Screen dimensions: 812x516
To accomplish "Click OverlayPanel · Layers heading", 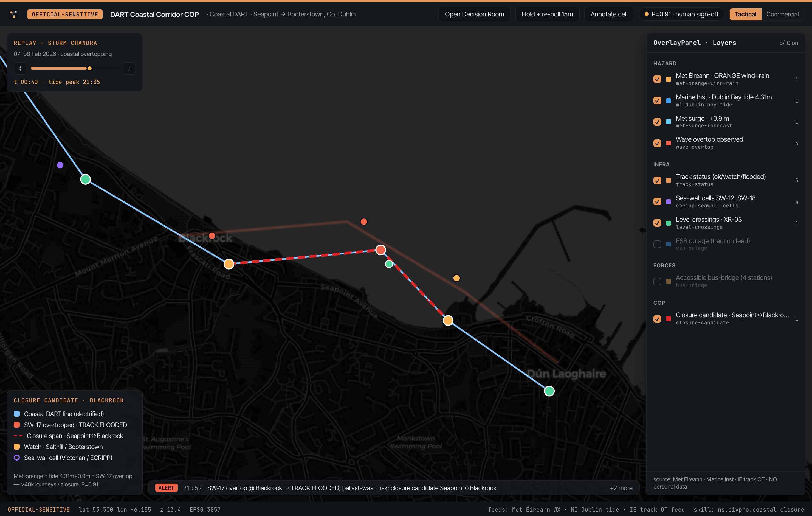I will click(x=695, y=43).
